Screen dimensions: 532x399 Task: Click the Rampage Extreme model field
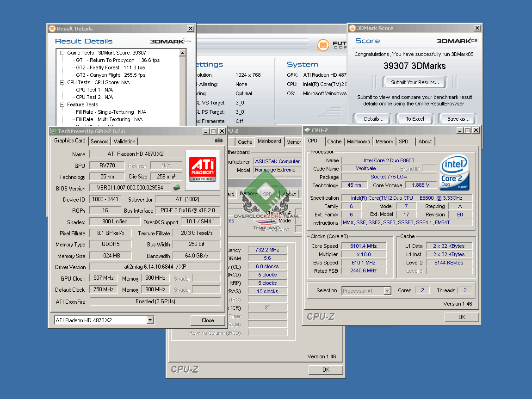(x=277, y=170)
